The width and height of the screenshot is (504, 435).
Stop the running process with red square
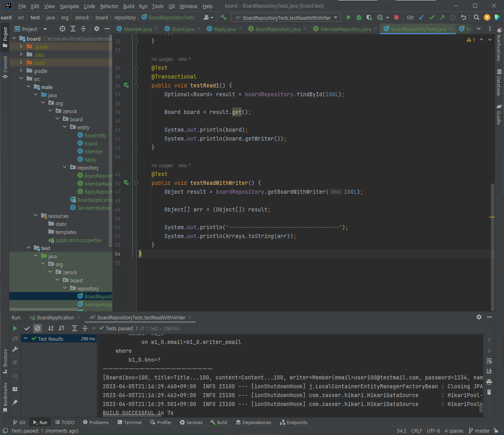point(396,17)
